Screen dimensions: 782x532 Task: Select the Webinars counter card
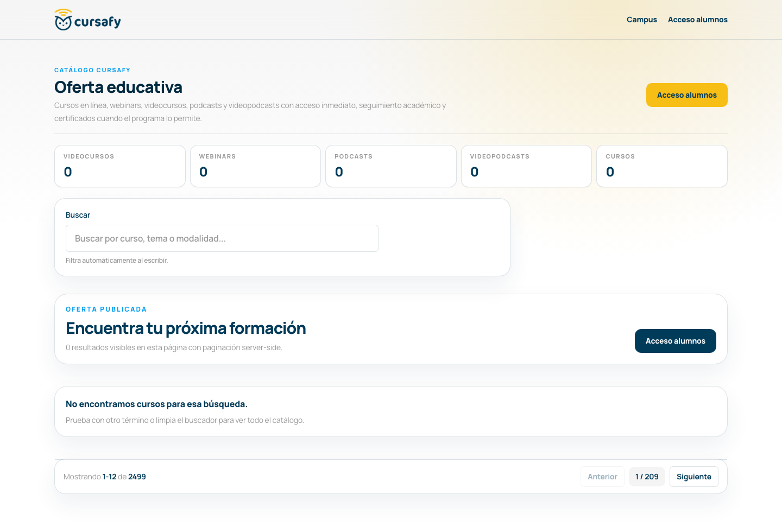pyautogui.click(x=255, y=166)
